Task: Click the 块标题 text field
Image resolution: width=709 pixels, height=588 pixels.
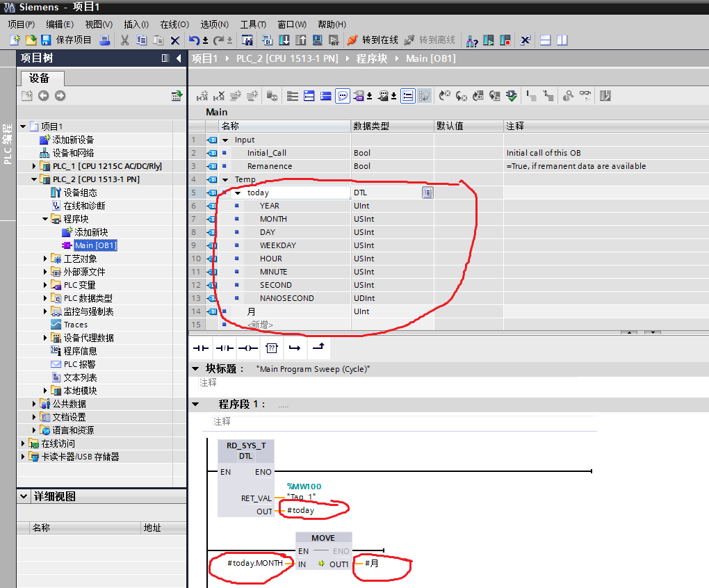Action: 313,369
